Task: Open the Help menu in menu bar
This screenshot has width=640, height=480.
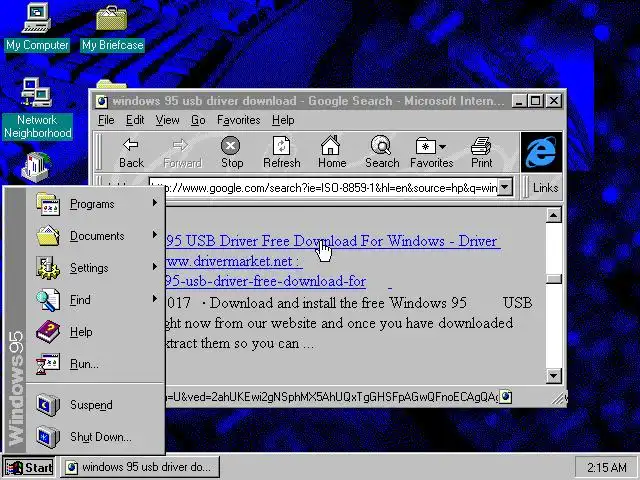Action: pos(283,120)
